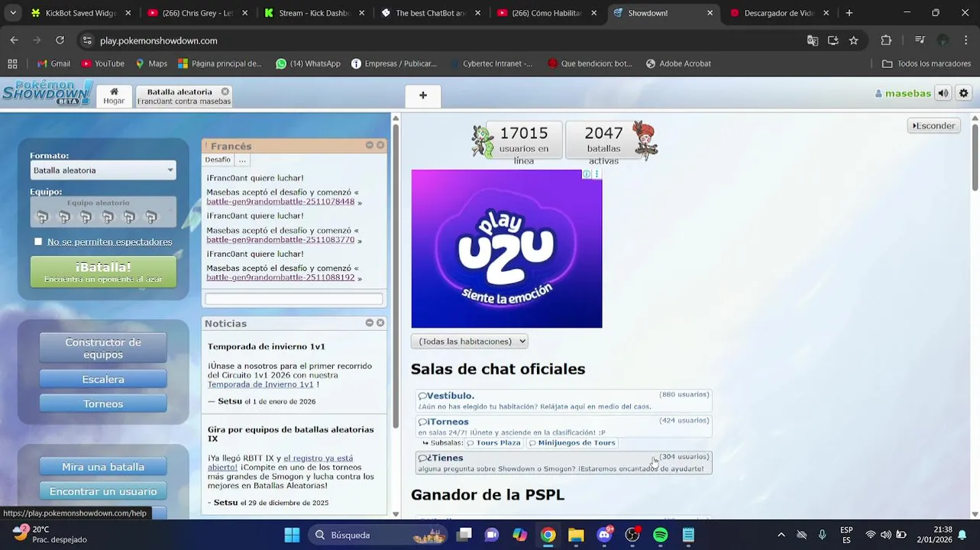Click Encontrar un usuario button

pos(103,491)
